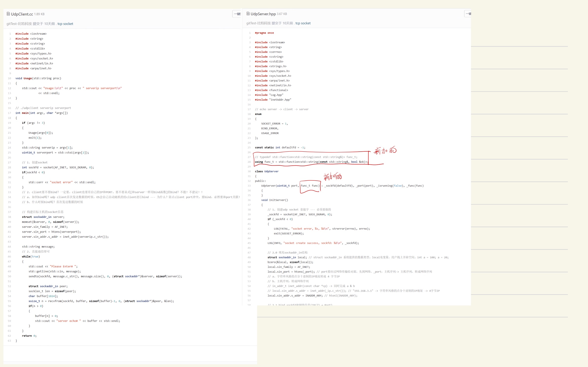This screenshot has width=588, height=367.
Task: Open tcp socket commit link under UdpClient.cc
Action: pyautogui.click(x=65, y=24)
